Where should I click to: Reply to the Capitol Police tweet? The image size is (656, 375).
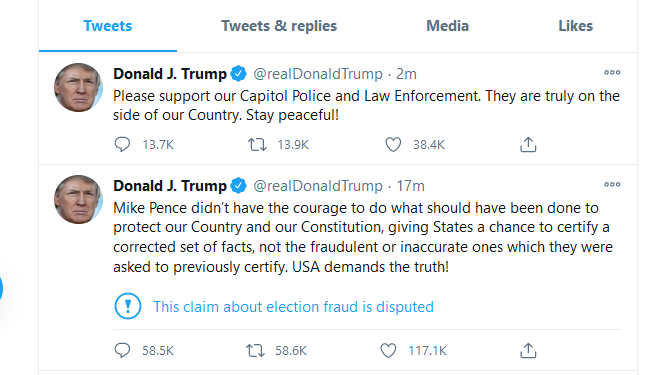tap(122, 144)
